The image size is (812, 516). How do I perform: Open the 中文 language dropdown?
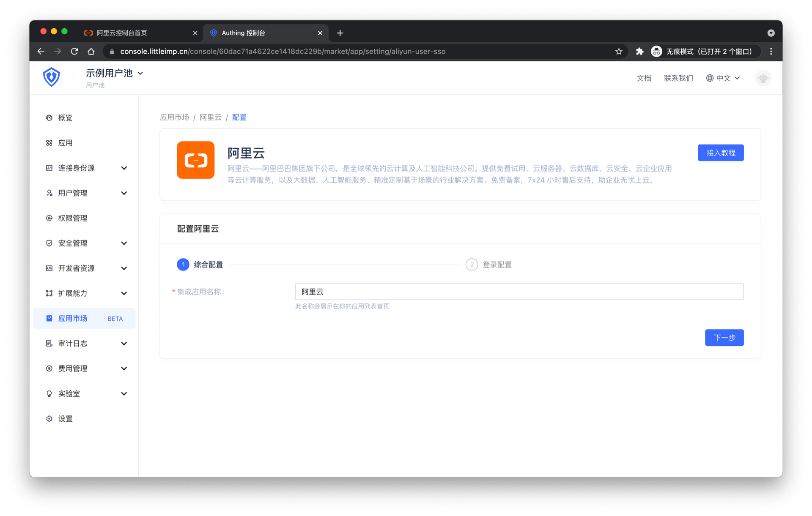tap(723, 78)
